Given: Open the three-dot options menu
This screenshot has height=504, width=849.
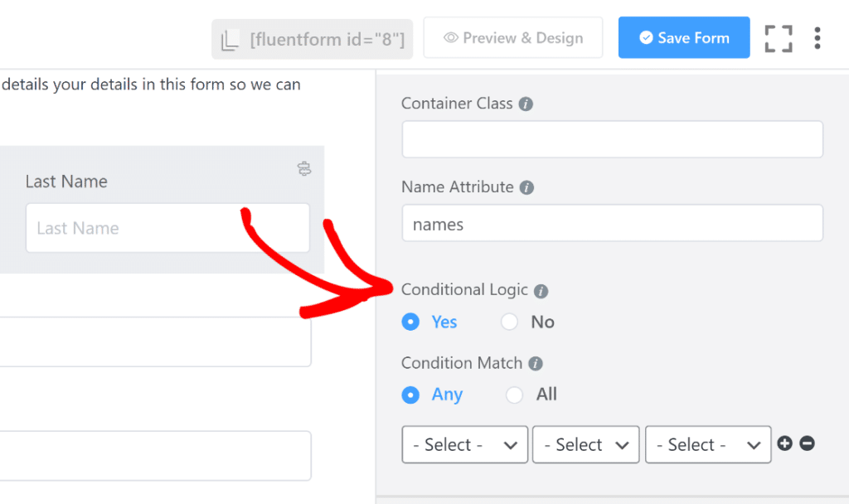Looking at the screenshot, I should pyautogui.click(x=817, y=37).
